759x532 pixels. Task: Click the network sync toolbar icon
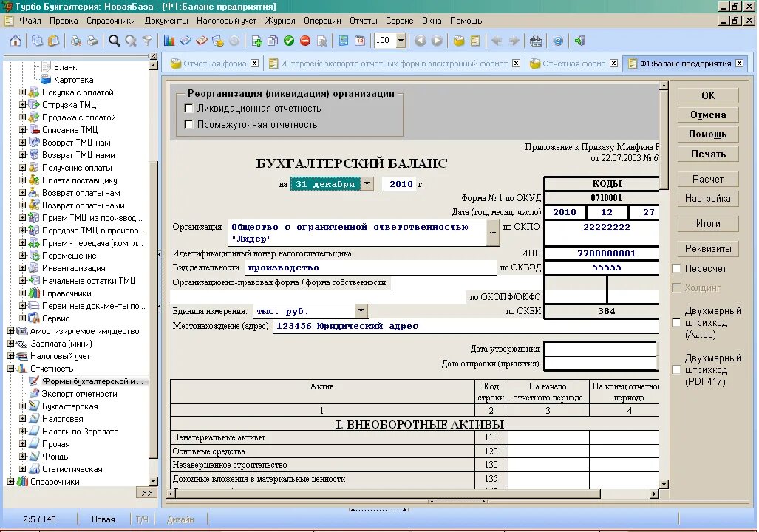click(536, 41)
